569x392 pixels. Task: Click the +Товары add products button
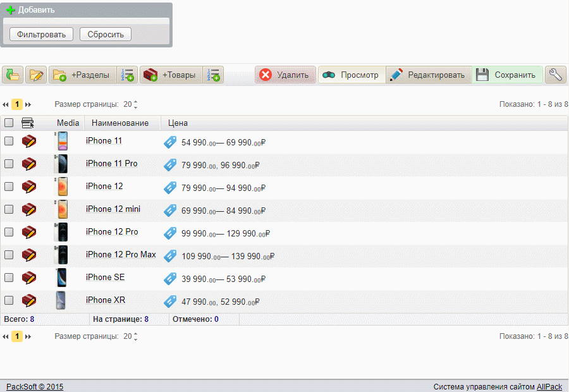pyautogui.click(x=171, y=75)
